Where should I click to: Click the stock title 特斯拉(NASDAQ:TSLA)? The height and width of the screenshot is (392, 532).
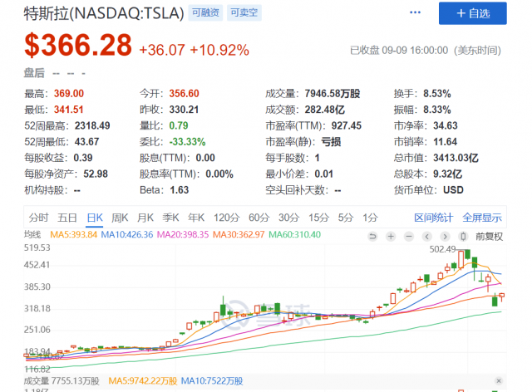[104, 13]
